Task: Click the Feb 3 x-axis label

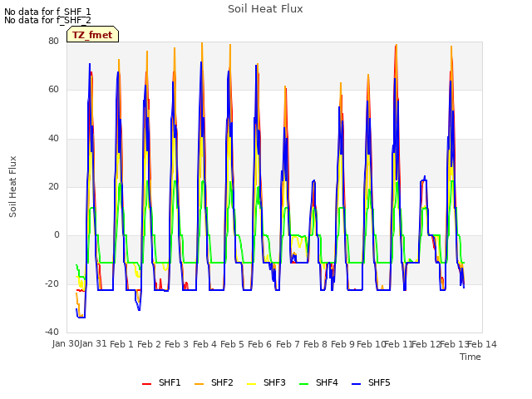Action: [x=176, y=344]
